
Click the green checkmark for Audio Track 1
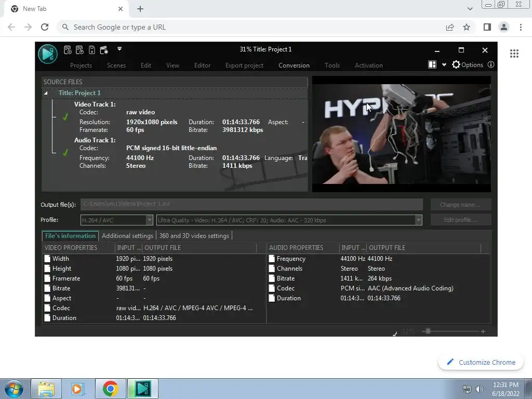click(65, 153)
